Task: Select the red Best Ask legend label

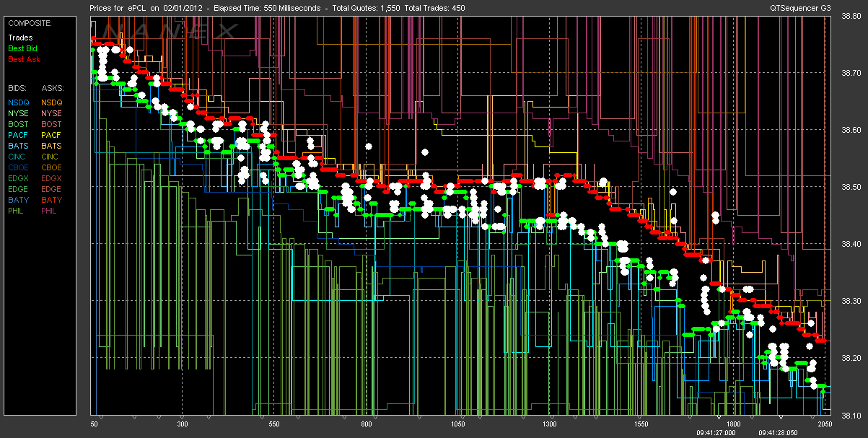Action: pyautogui.click(x=23, y=59)
